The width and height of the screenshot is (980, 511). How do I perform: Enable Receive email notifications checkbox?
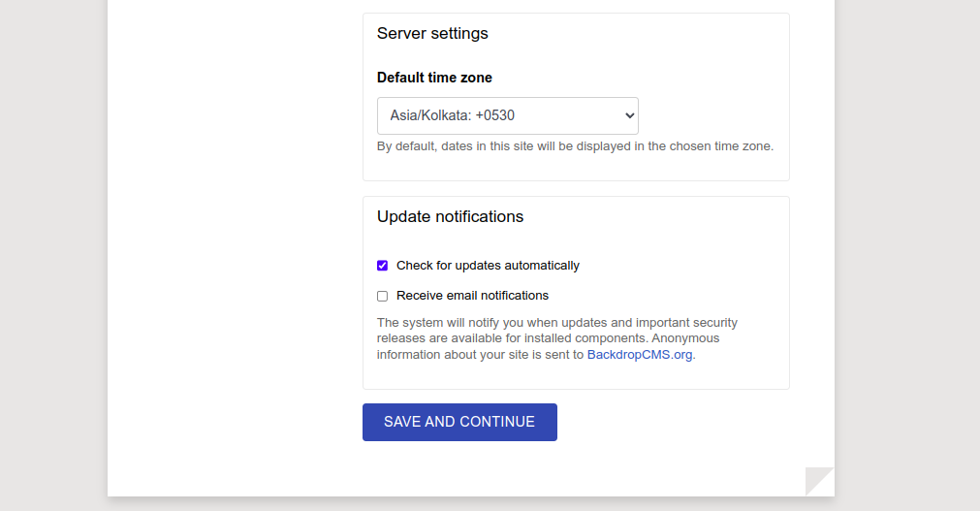pyautogui.click(x=383, y=296)
